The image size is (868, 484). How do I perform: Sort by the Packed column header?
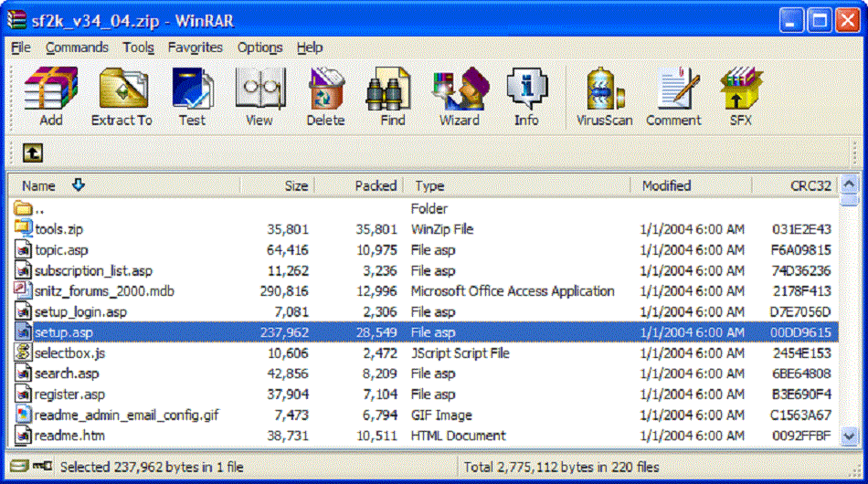[x=359, y=185]
